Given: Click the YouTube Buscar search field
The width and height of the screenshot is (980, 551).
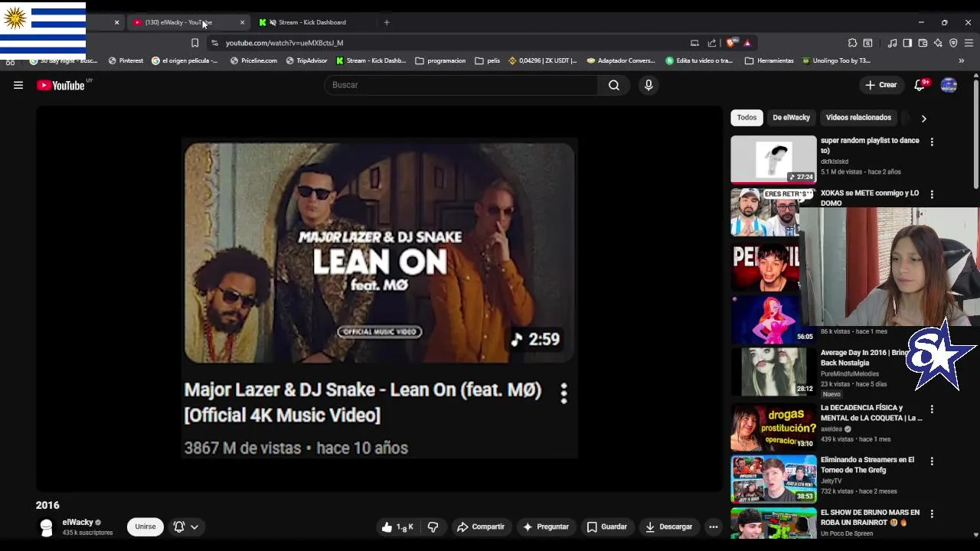Looking at the screenshot, I should [462, 85].
